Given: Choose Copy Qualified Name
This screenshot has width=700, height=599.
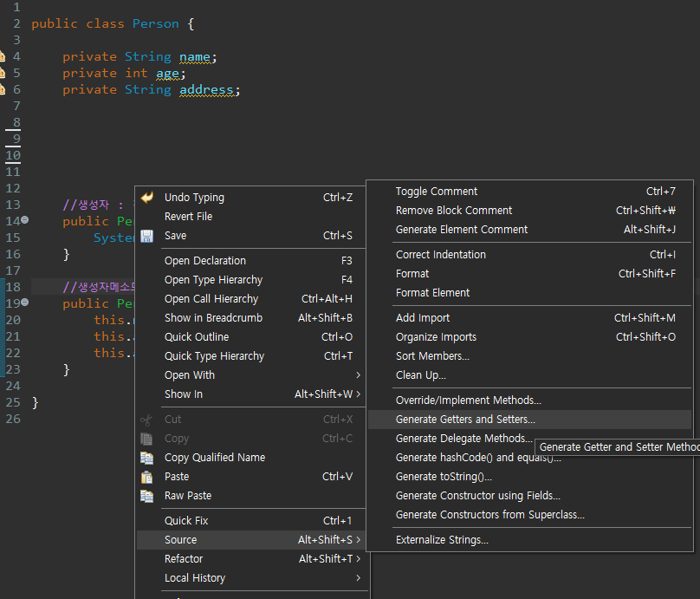Looking at the screenshot, I should point(251,458).
